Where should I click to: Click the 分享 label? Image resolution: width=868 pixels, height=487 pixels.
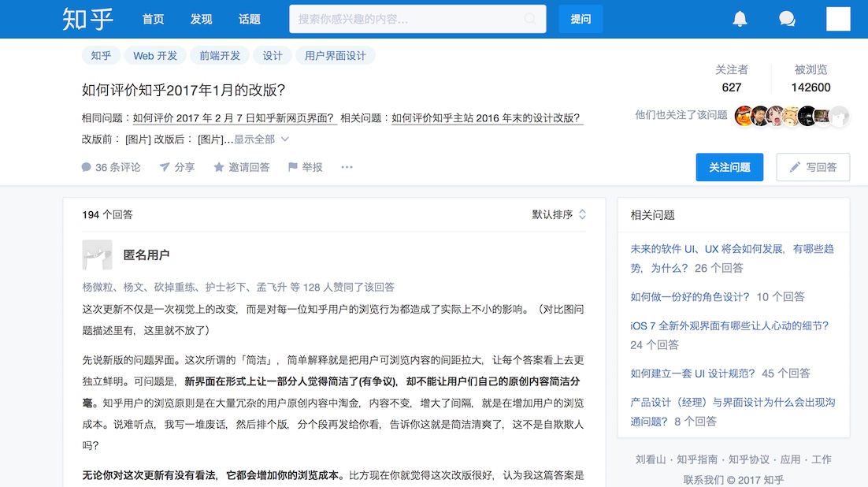184,167
